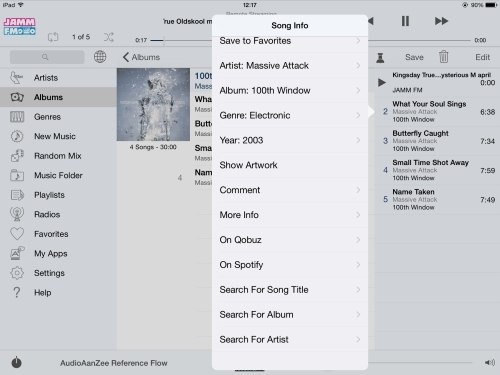Click AudioAanZee Reference Flow player name
The height and width of the screenshot is (375, 500).
(114, 363)
